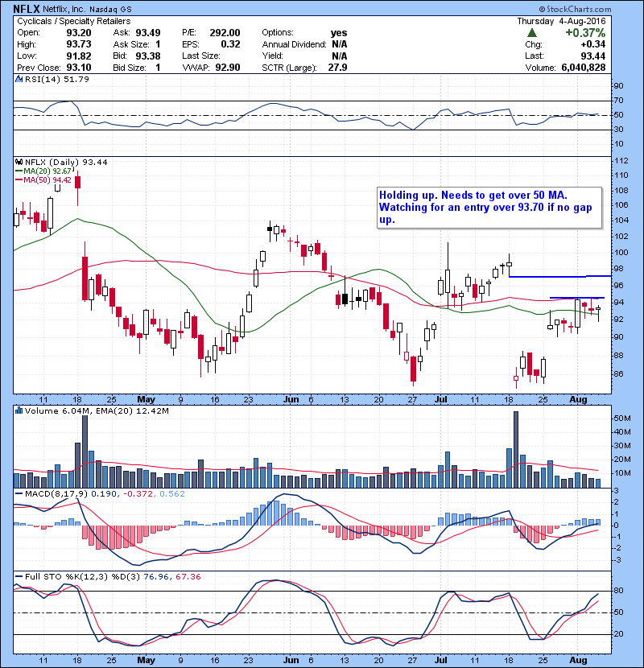
Task: Select the EPS value 0.32
Action: point(230,44)
